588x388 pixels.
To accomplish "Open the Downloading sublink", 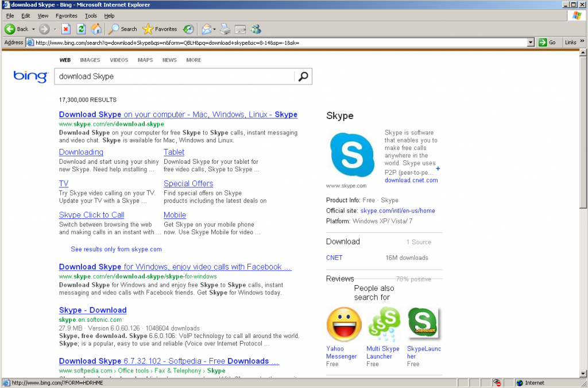I will (81, 152).
